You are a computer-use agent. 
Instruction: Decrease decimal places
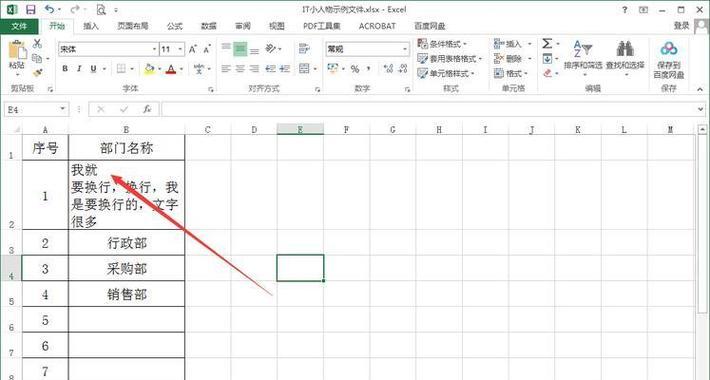(x=403, y=69)
